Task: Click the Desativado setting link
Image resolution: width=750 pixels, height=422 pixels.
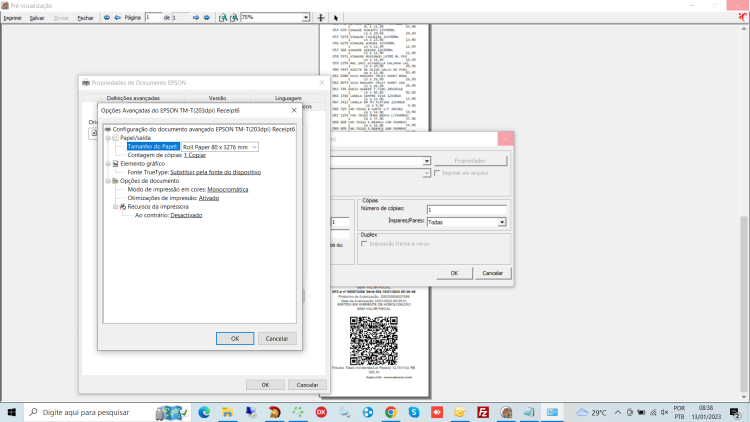Action: coord(186,215)
